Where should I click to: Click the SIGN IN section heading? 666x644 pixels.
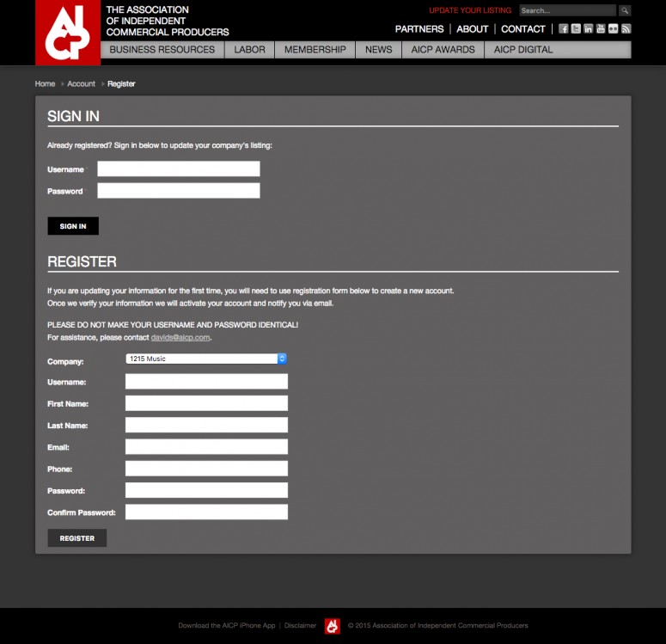(74, 116)
